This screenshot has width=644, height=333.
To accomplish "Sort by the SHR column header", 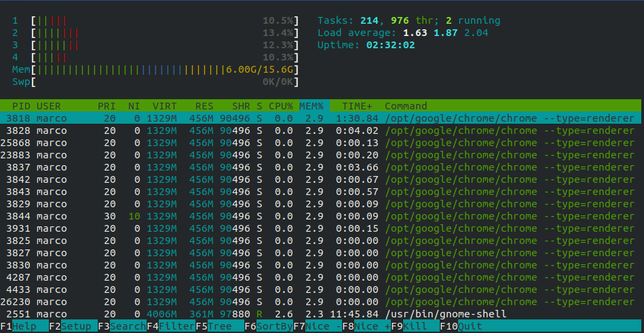I will [241, 106].
